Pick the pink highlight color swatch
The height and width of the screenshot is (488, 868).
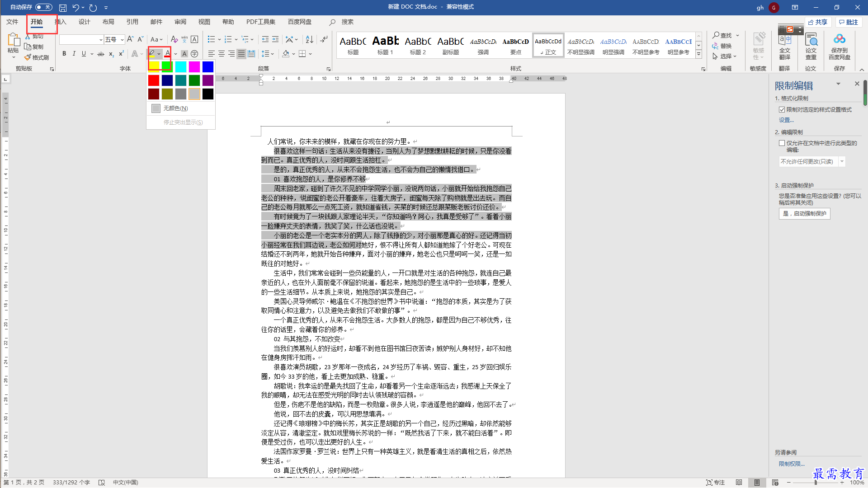[194, 66]
